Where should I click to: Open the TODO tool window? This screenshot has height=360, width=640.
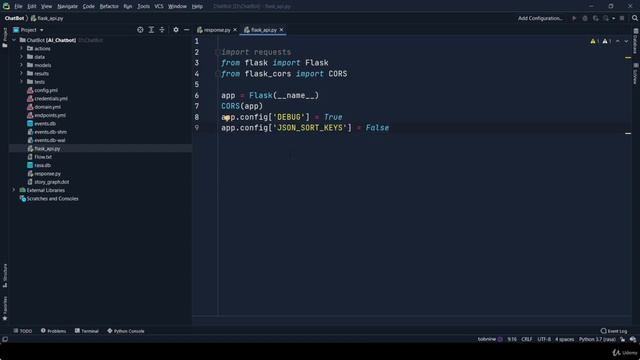pos(22,331)
